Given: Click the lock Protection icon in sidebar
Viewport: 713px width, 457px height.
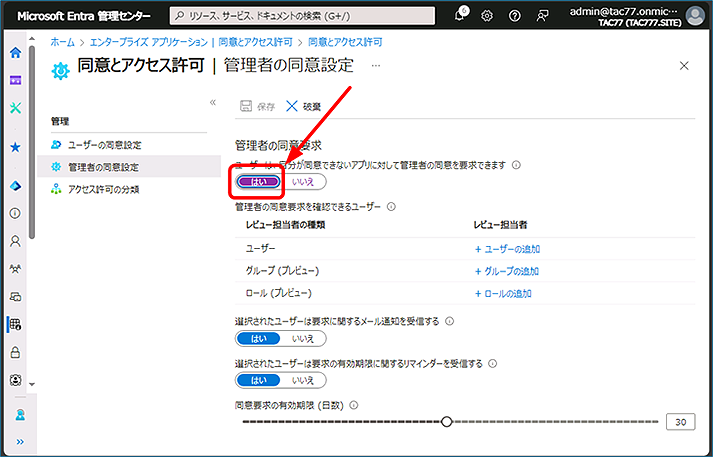Looking at the screenshot, I should point(15,352).
